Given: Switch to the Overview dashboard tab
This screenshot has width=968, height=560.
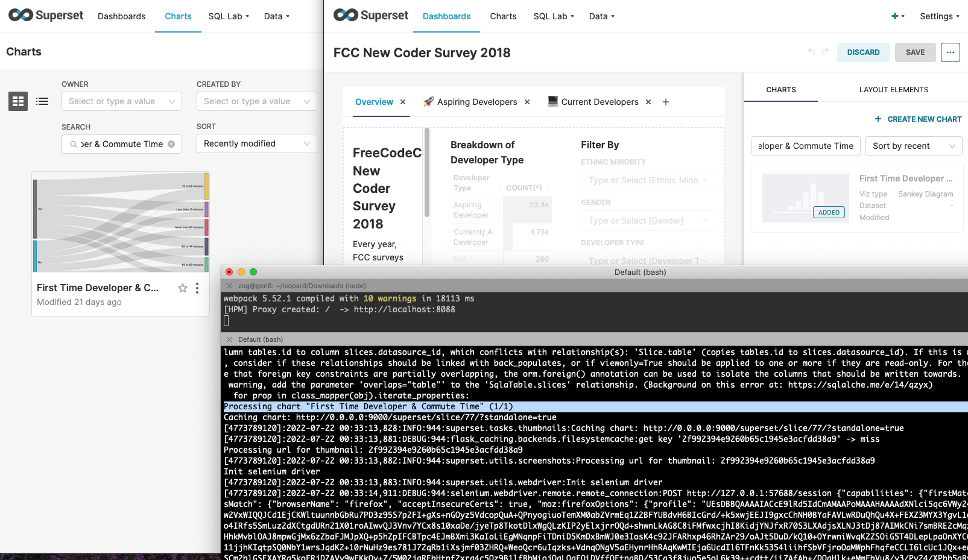Looking at the screenshot, I should 374,102.
